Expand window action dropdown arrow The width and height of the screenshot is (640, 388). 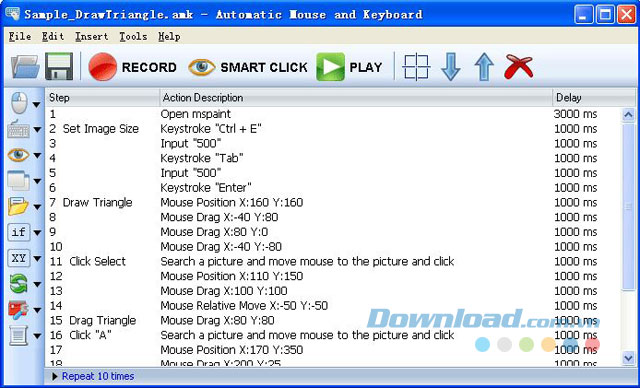click(37, 181)
